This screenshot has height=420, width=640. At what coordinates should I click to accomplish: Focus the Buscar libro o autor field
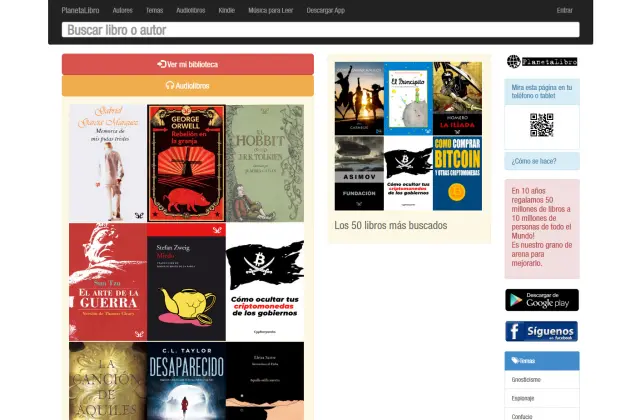pyautogui.click(x=320, y=30)
